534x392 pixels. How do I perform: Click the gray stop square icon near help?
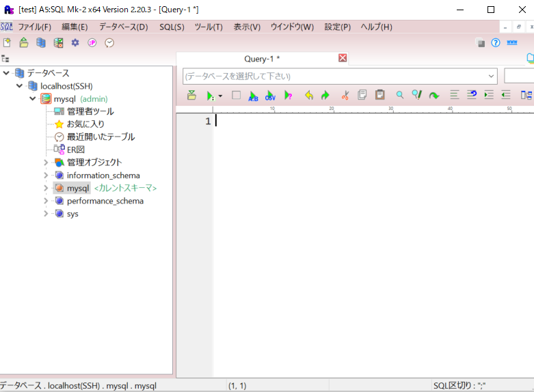(x=480, y=43)
